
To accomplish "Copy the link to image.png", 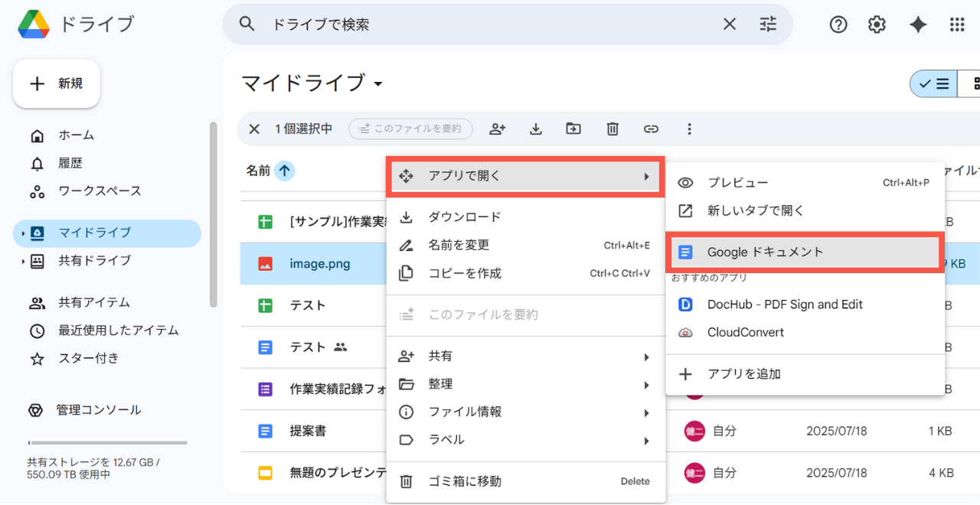I will pyautogui.click(x=651, y=129).
